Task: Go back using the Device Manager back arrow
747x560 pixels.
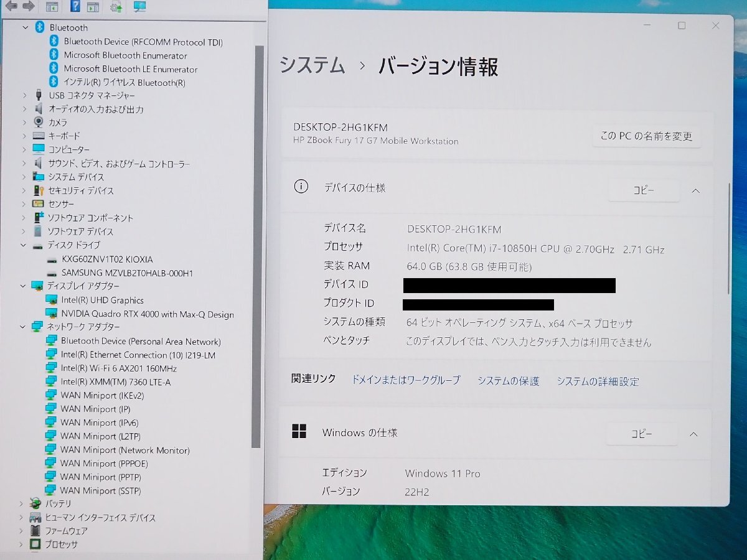Action: (11, 7)
